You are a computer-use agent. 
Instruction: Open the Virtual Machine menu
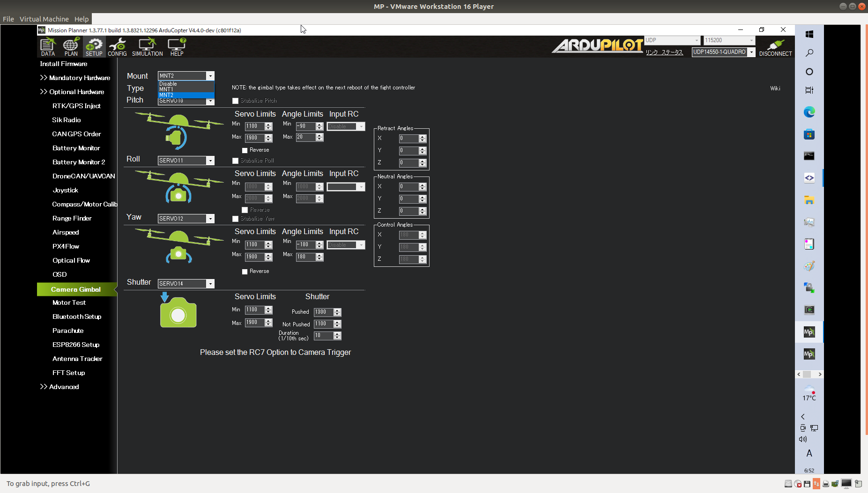tap(44, 19)
